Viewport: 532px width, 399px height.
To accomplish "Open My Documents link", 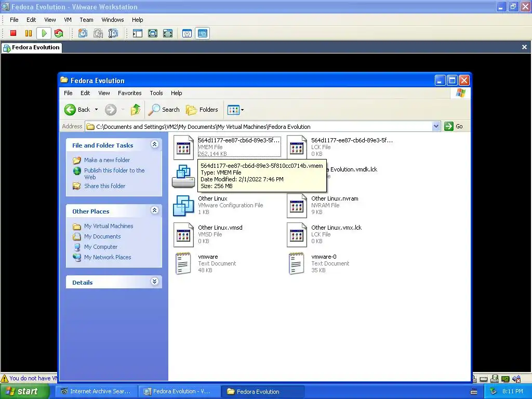I will (x=102, y=236).
